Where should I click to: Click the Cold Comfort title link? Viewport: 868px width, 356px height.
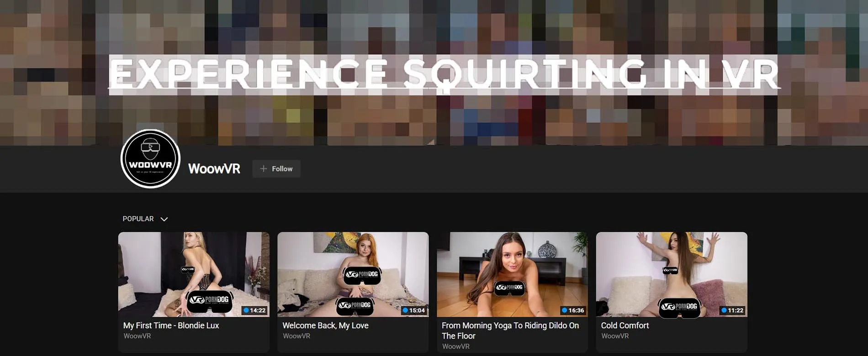pos(625,325)
